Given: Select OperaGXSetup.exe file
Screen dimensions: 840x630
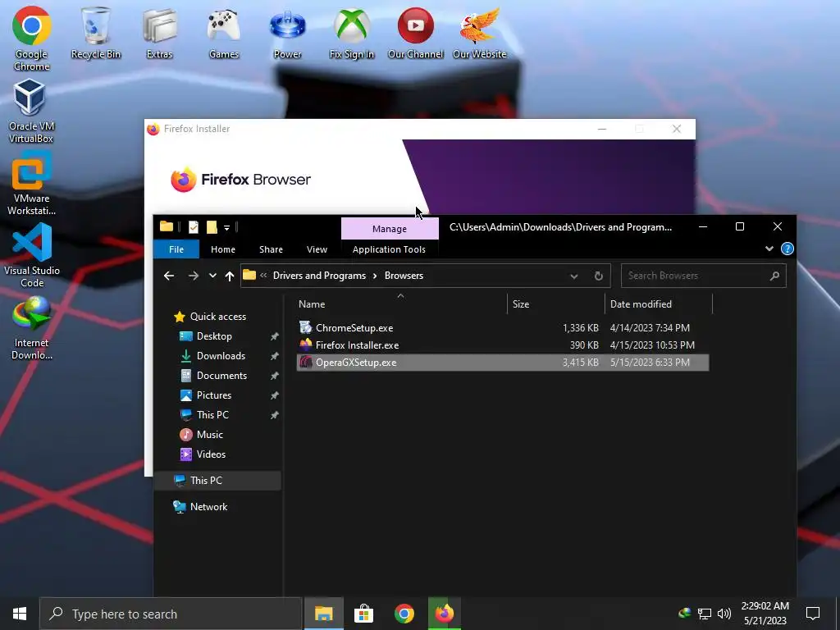Looking at the screenshot, I should click(503, 362).
